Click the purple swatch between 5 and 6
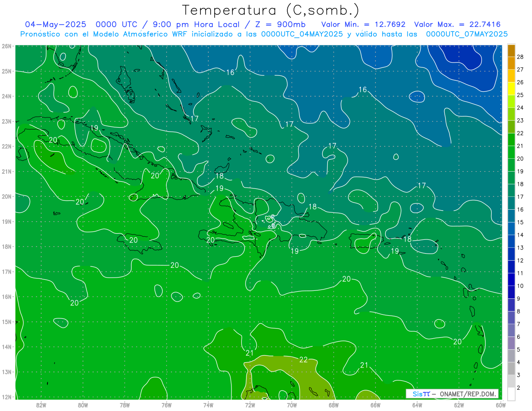Screen dimensions: 532x411 [x=511, y=343]
